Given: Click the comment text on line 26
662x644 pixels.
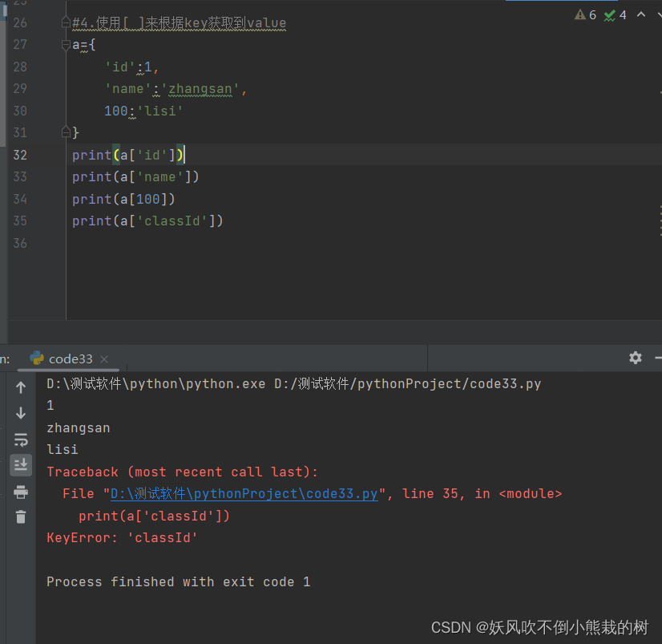Looking at the screenshot, I should point(179,22).
